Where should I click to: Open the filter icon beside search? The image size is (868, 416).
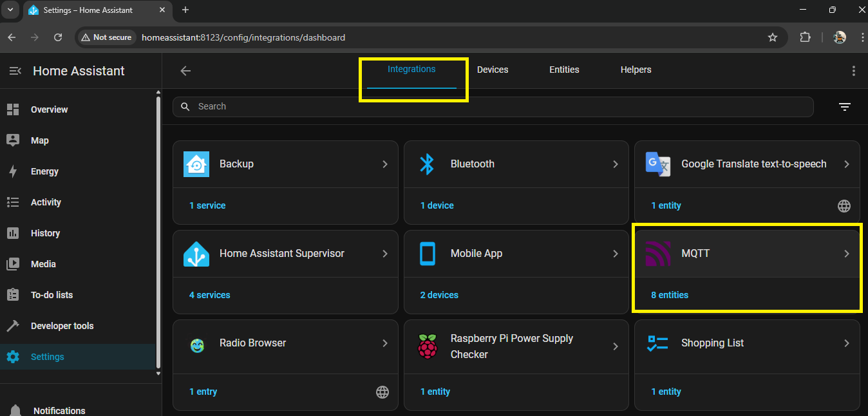coord(845,107)
